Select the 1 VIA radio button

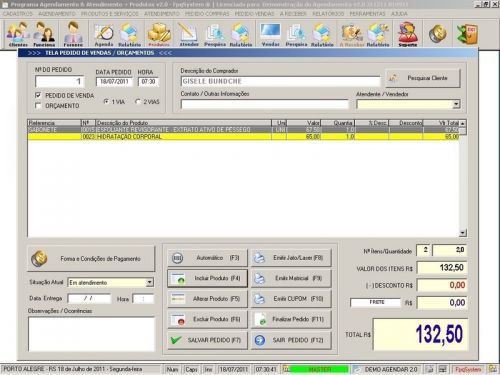click(106, 101)
